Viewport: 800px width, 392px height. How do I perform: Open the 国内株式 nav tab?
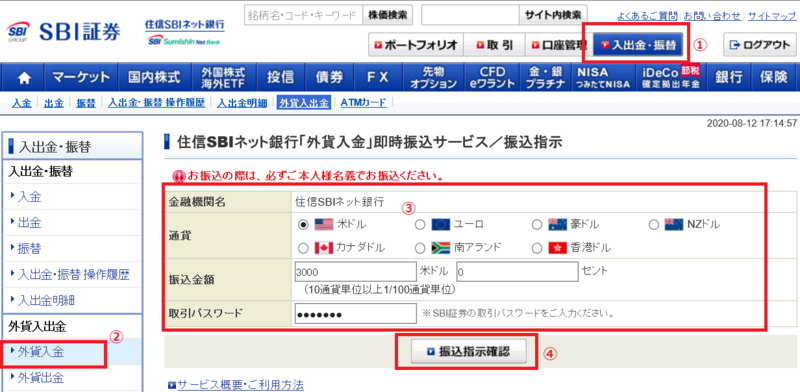(x=155, y=78)
